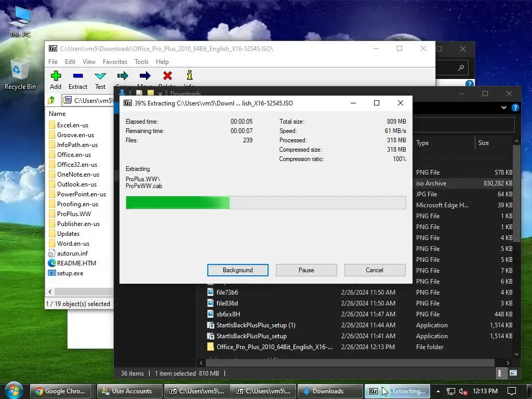Open the View menu in 7-Zip
Screen dimensions: 532x399
pyautogui.click(x=89, y=62)
